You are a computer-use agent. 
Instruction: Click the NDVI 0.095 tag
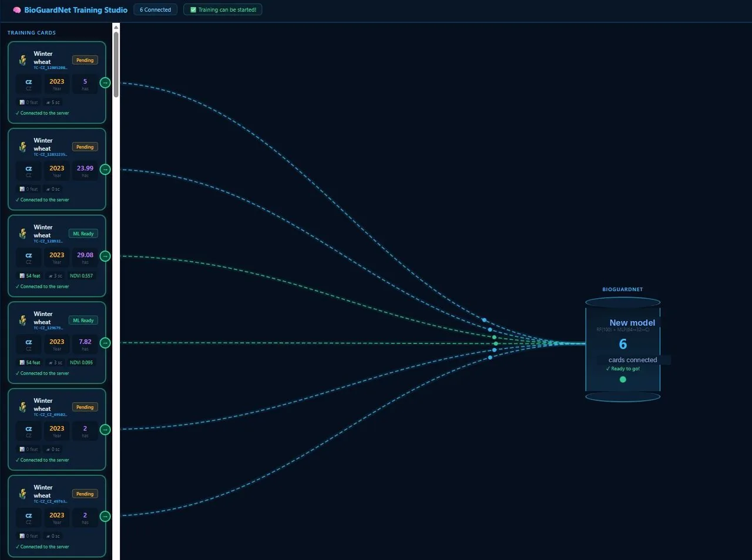click(x=82, y=363)
